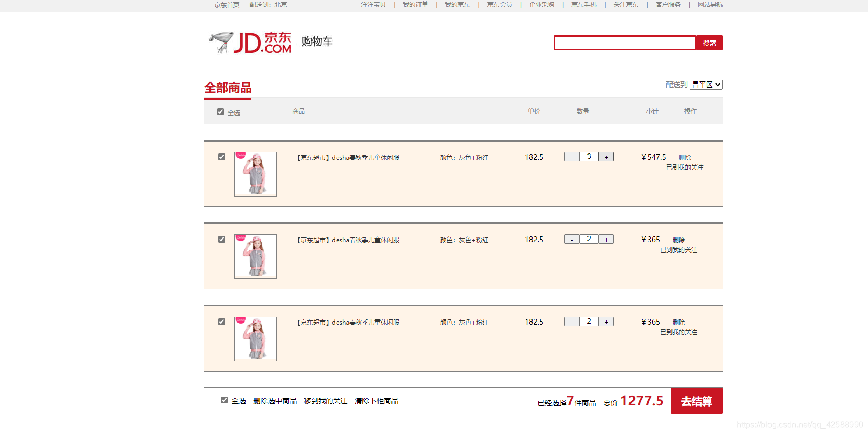Uncheck the third item's checkbox

click(222, 322)
